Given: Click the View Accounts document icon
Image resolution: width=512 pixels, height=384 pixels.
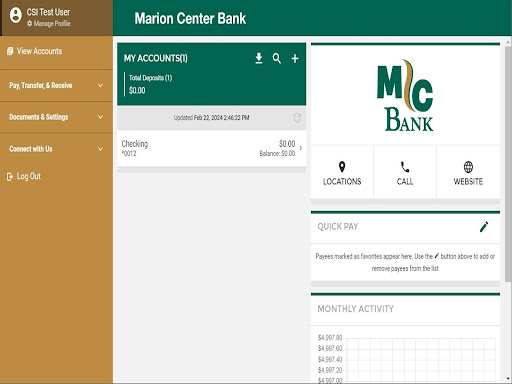Looking at the screenshot, I should tap(10, 51).
